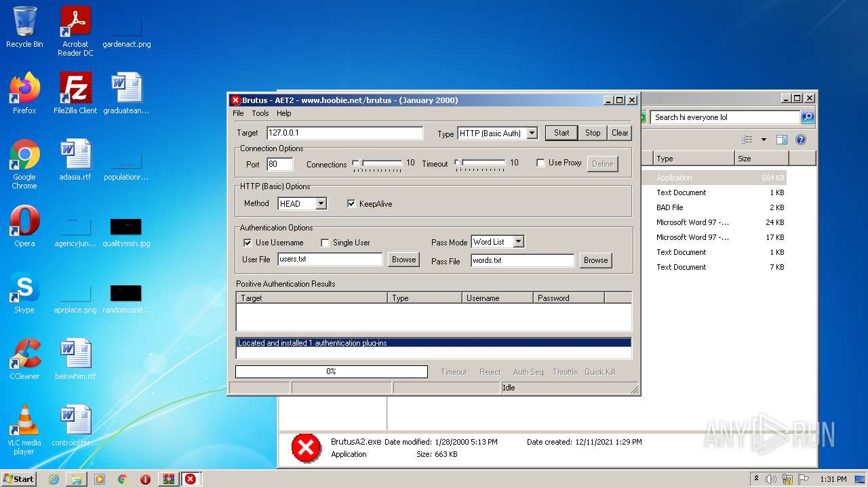The height and width of the screenshot is (488, 868).
Task: Click the Timeout slider
Action: (480, 163)
